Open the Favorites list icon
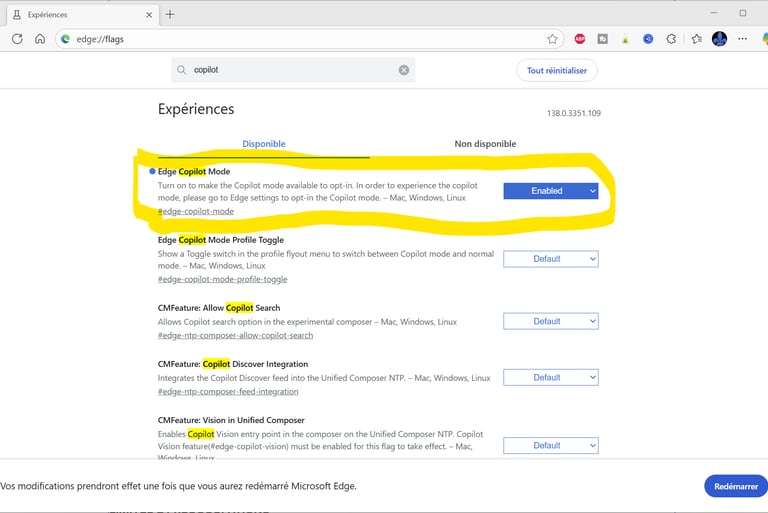This screenshot has height=513, width=768. (x=696, y=39)
